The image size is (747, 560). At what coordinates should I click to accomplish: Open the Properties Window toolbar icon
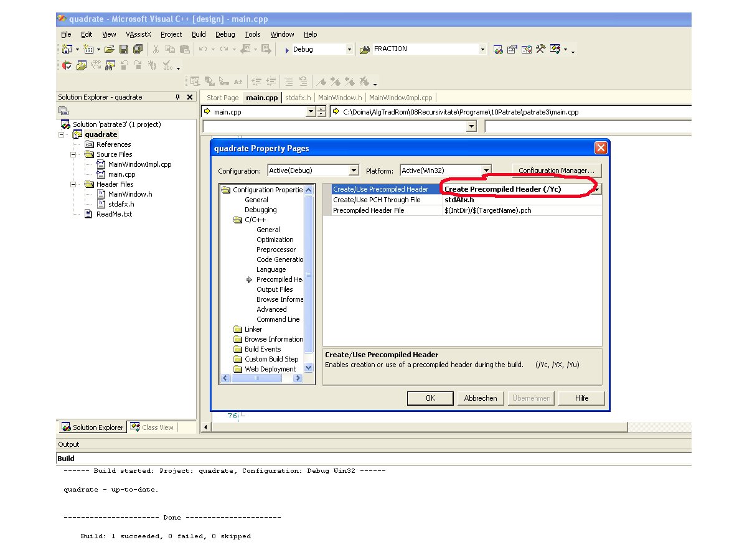pyautogui.click(x=512, y=49)
